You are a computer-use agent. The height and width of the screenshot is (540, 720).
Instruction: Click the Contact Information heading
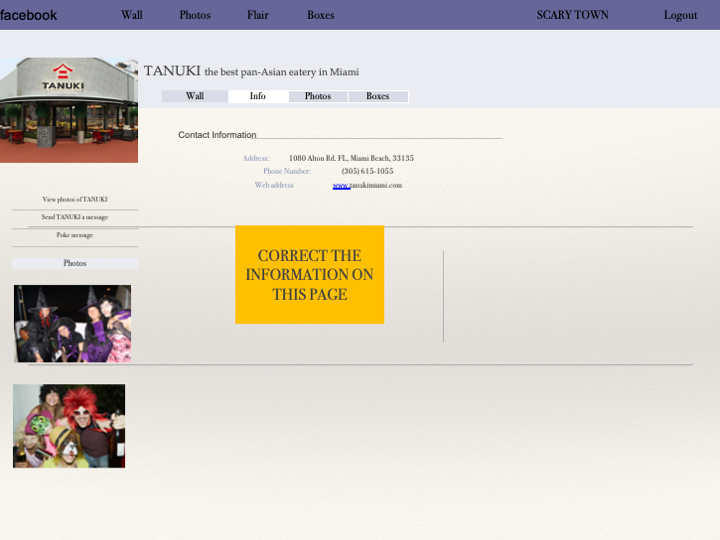[217, 135]
